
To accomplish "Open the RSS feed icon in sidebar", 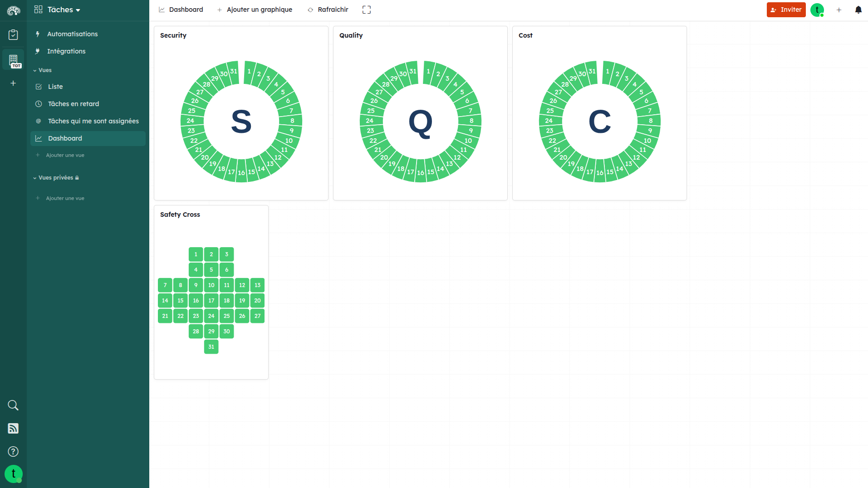I will pos(13,428).
